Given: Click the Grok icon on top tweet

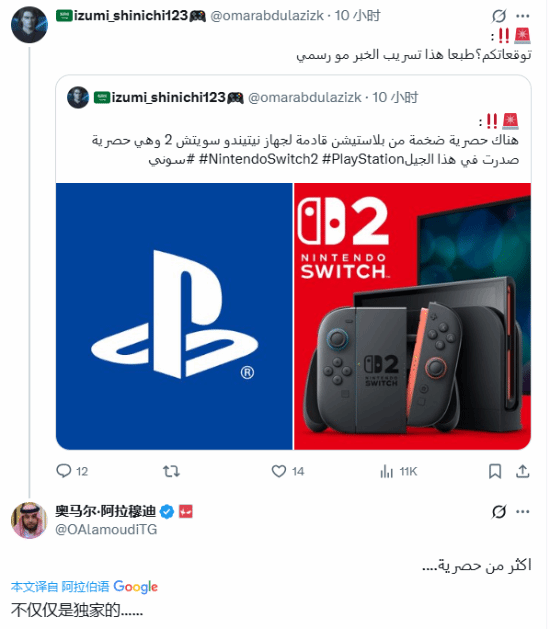Looking at the screenshot, I should (x=499, y=16).
